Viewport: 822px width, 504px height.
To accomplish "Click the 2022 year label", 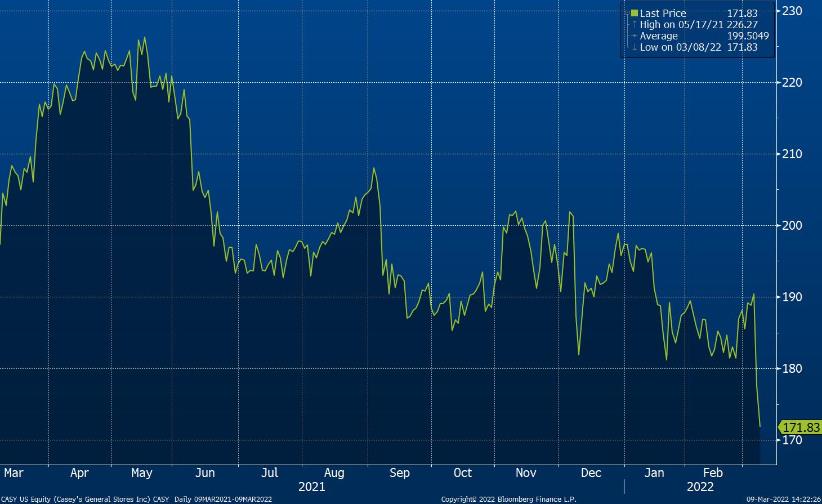I will point(700,487).
